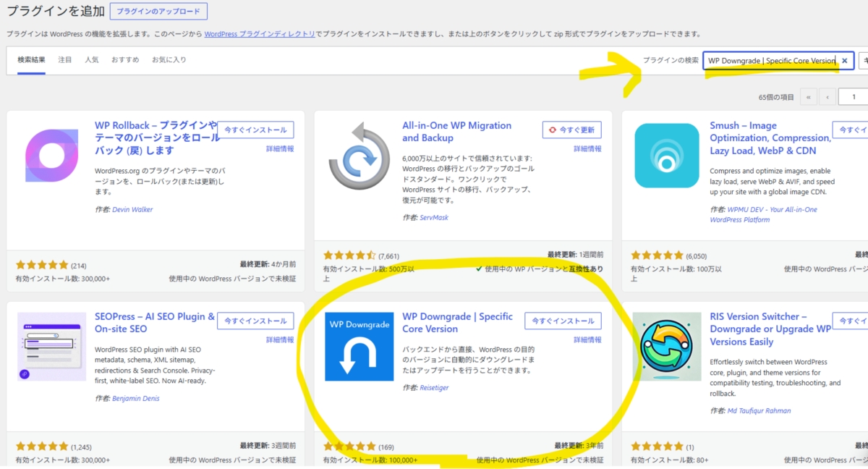Click the star rating of RIS Version Switcher

(x=657, y=446)
